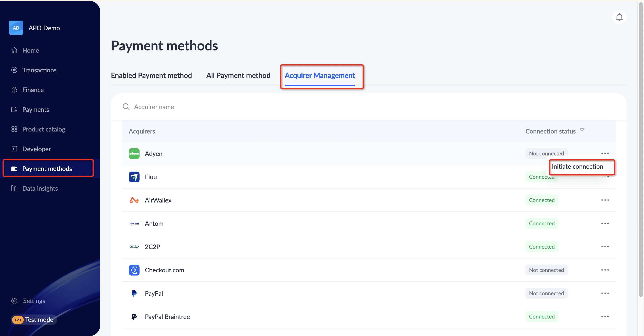Switch to All Payment method tab
This screenshot has height=336, width=644.
click(x=238, y=75)
